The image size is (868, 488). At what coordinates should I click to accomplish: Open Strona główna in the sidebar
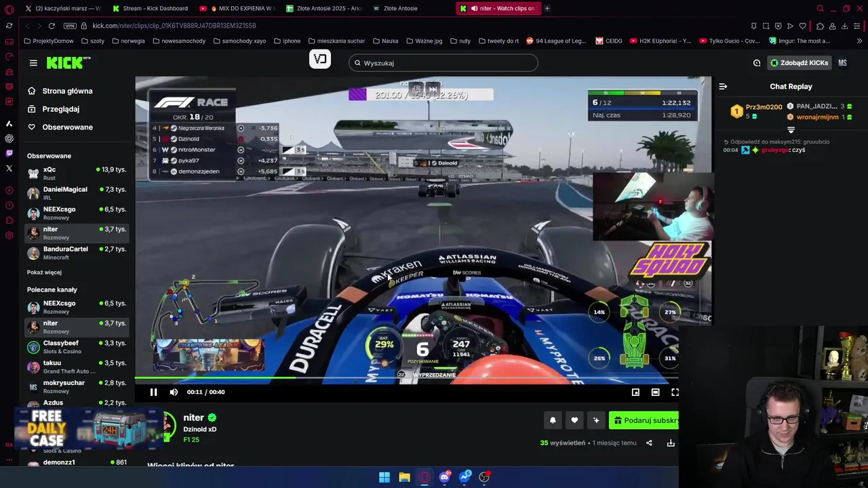[x=67, y=91]
